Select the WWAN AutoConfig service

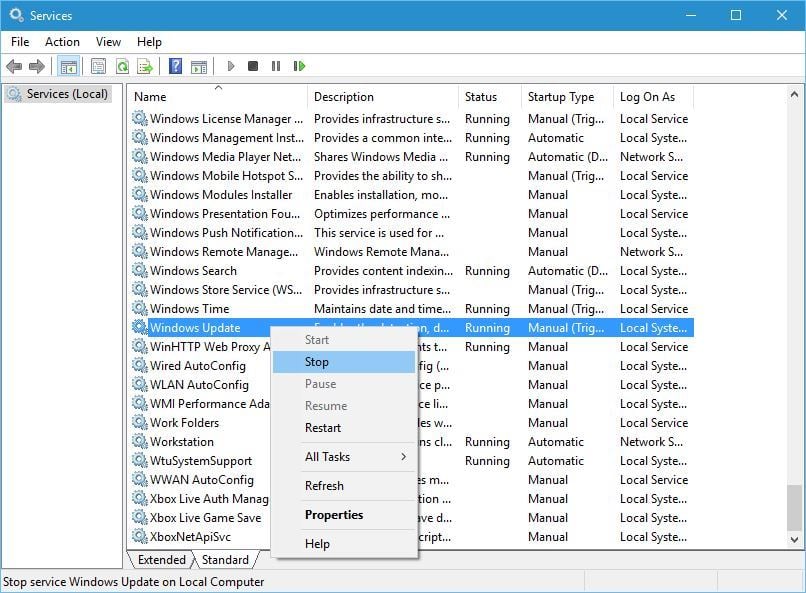pyautogui.click(x=202, y=479)
